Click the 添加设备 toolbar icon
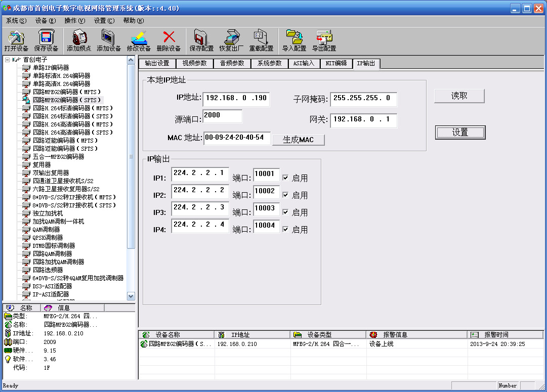This screenshot has width=547, height=392. point(108,37)
